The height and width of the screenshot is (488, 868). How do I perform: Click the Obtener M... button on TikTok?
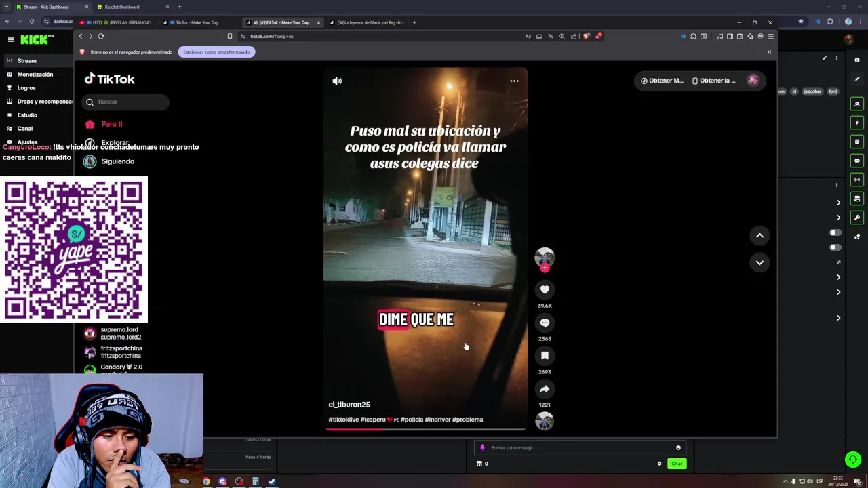click(662, 81)
